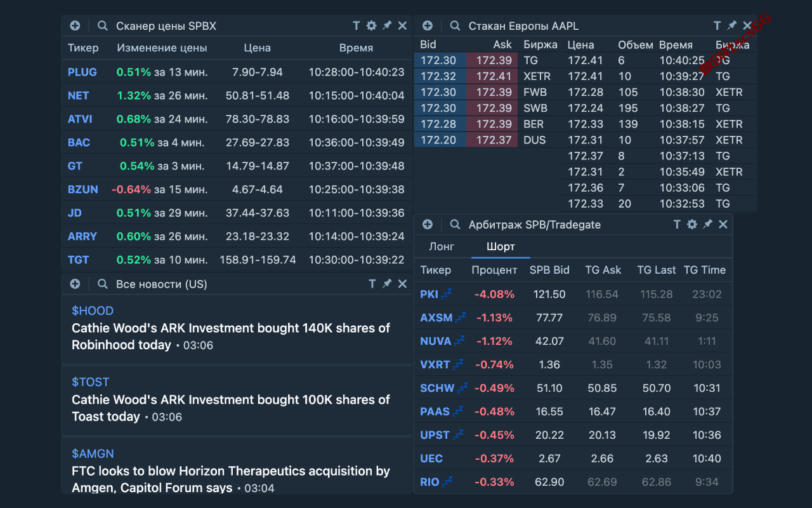This screenshot has width=812, height=508.
Task: Close the Все новости (US) panel
Action: pos(402,284)
